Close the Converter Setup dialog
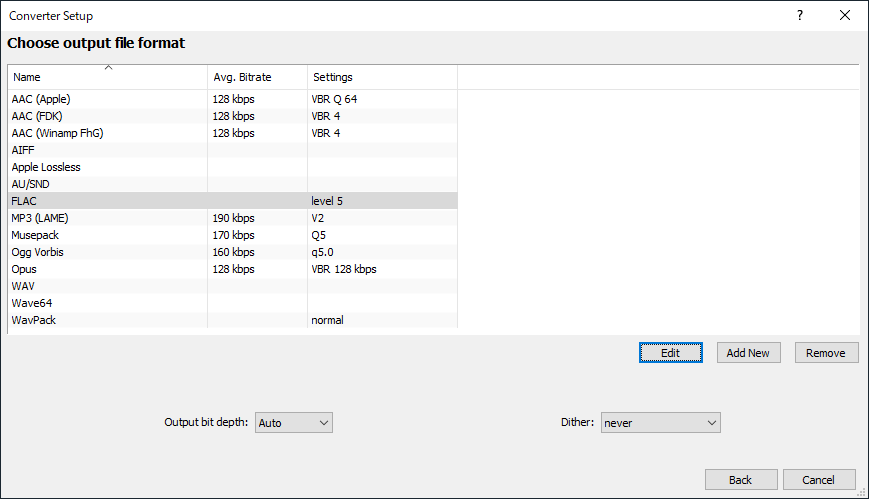Viewport: 869px width, 499px height. (845, 15)
